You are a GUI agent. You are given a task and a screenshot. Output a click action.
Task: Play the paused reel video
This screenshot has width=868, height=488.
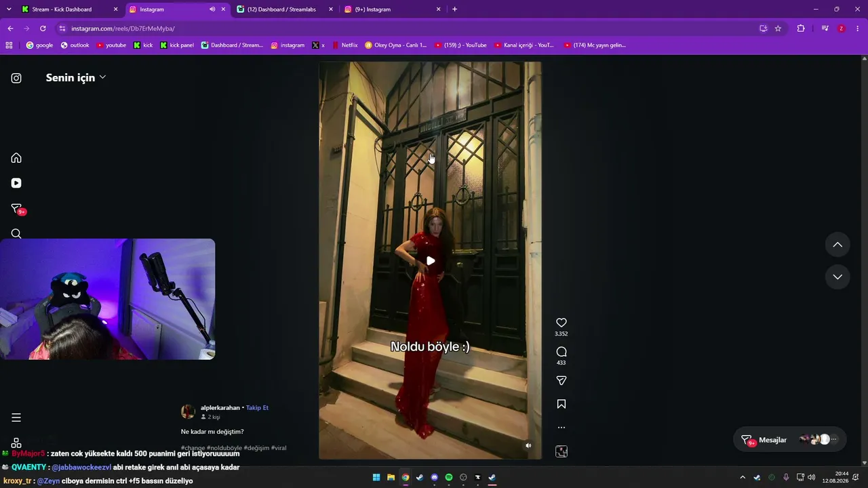coord(431,261)
